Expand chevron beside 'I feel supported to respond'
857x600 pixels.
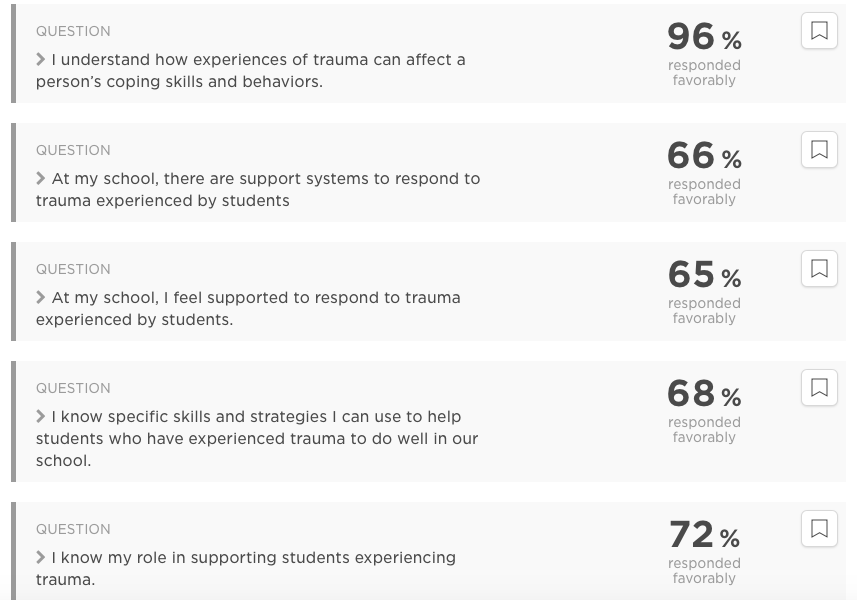click(x=40, y=298)
